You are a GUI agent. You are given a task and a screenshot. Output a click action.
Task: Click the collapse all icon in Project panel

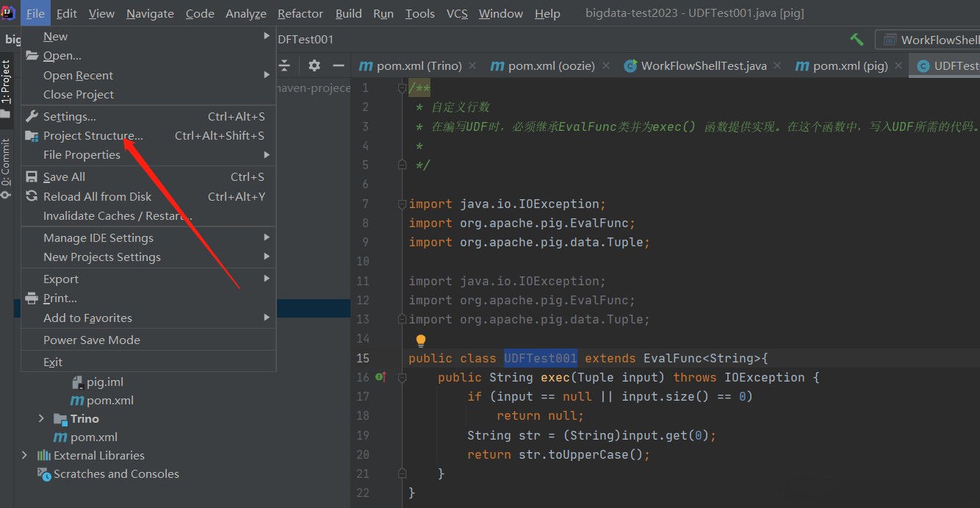point(285,65)
